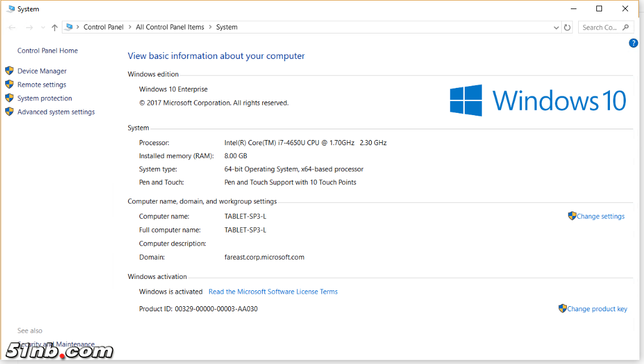Go back using the Back arrow
The width and height of the screenshot is (644, 364).
pos(12,27)
